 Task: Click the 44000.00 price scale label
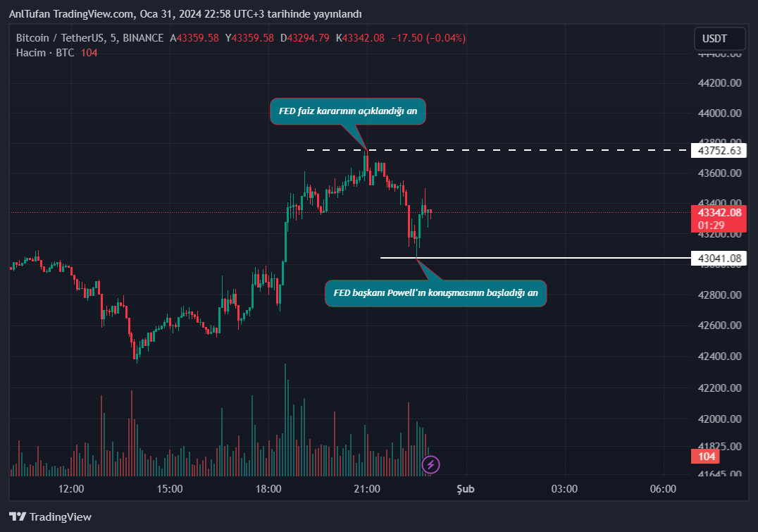pos(718,113)
